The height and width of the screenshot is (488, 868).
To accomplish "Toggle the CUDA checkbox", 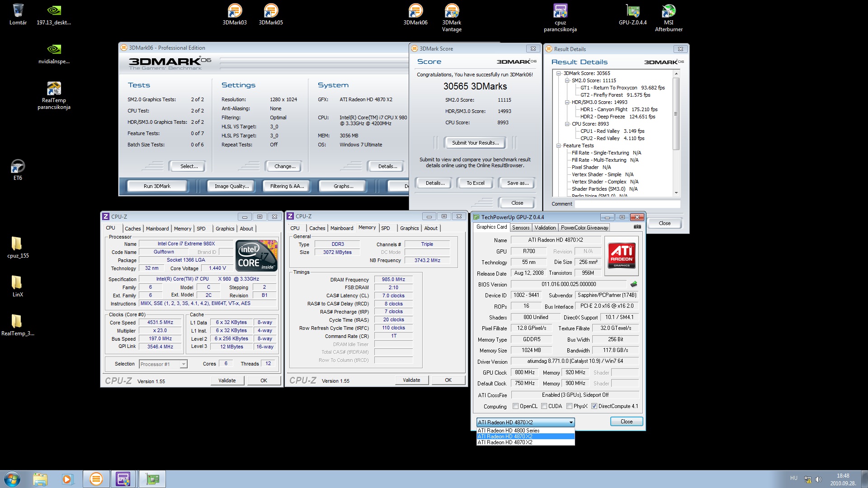I will [544, 406].
